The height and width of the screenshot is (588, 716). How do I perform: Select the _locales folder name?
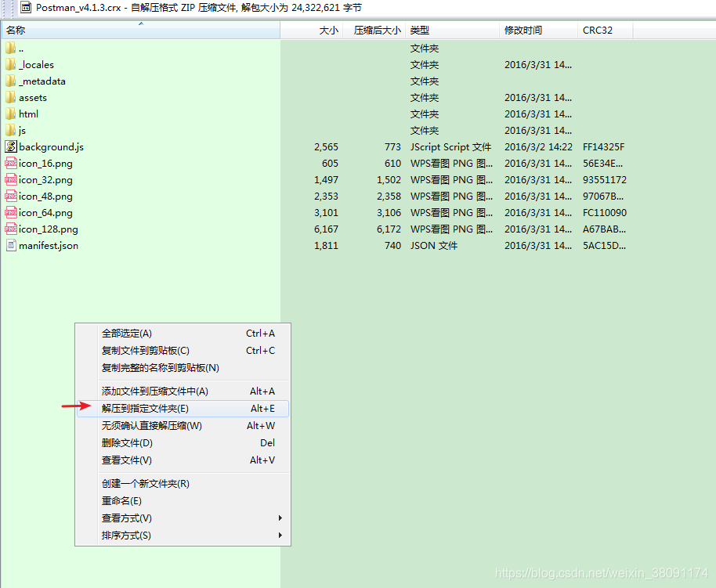37,65
